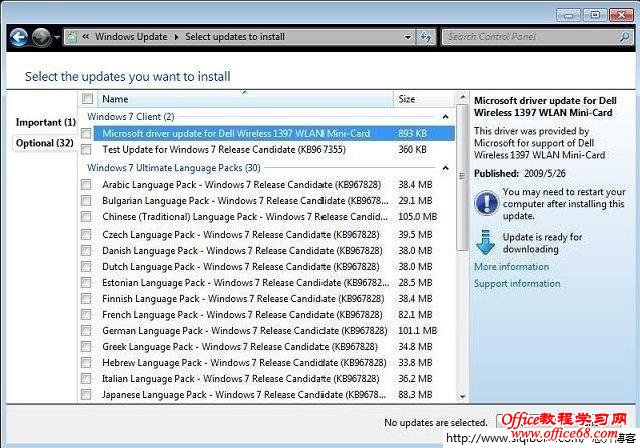Click the update list scroll up arrow
Viewport: 640px width, 448px height.
(462, 98)
